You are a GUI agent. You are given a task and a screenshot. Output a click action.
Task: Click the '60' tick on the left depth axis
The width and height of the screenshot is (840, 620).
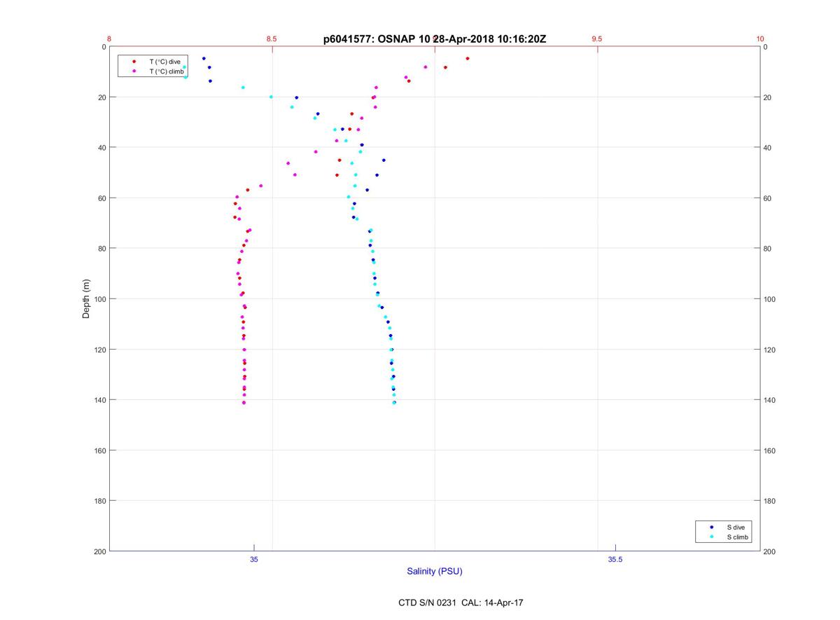tap(101, 198)
